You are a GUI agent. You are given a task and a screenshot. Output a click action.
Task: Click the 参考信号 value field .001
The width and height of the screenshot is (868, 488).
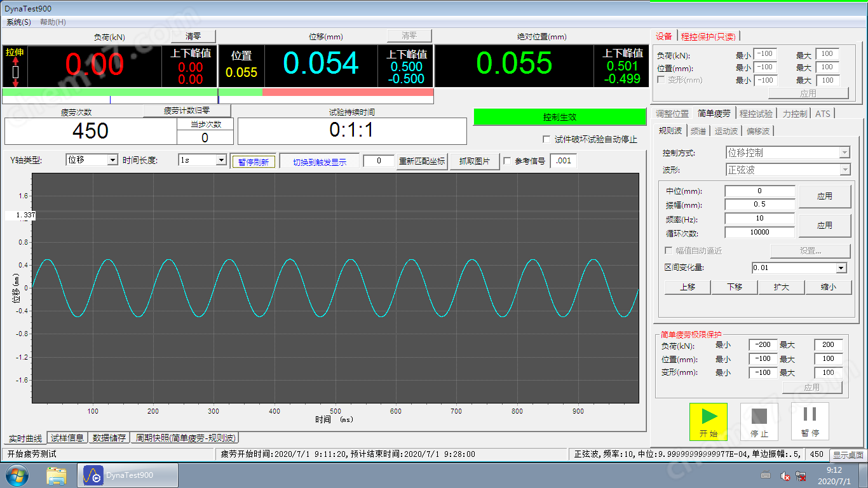(x=563, y=161)
